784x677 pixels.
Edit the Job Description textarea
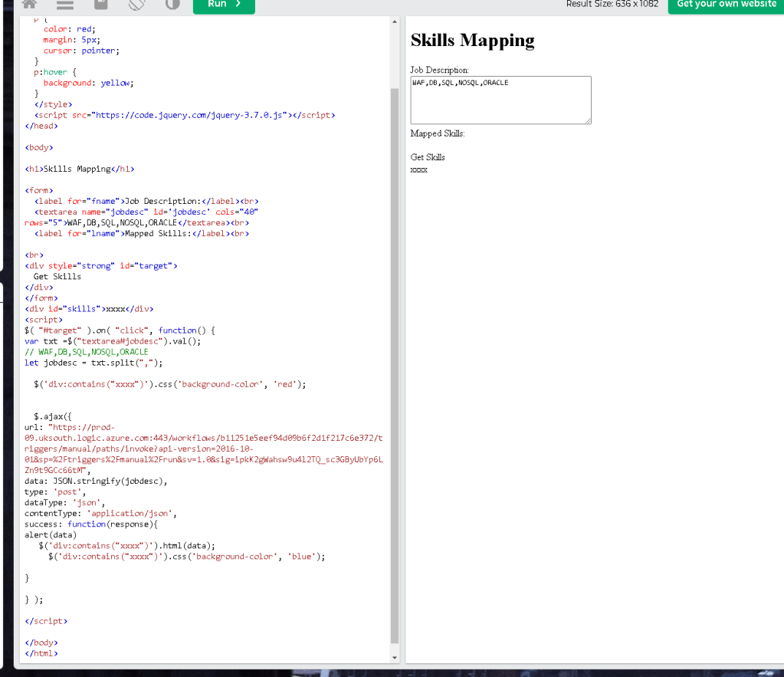point(500,100)
